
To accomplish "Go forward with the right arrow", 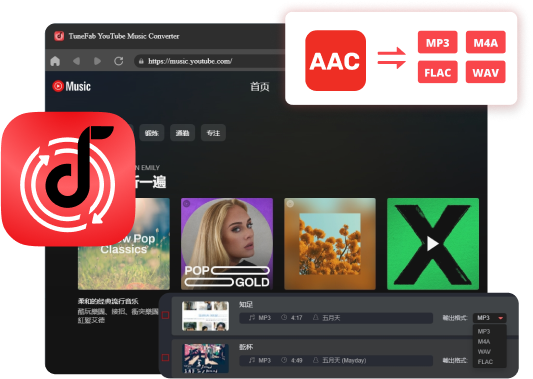I will pyautogui.click(x=98, y=61).
